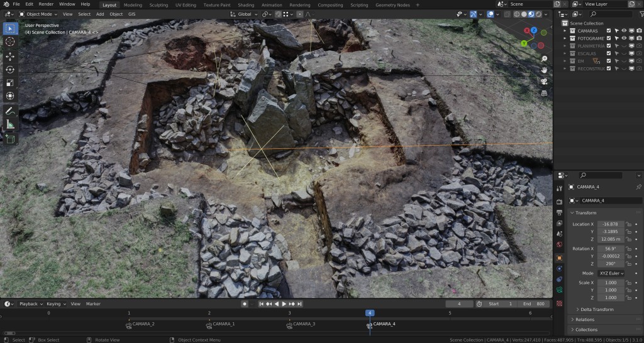Screen dimensions: 644x343
Task: Click the camera view icon in viewport
Action: pyautogui.click(x=543, y=81)
